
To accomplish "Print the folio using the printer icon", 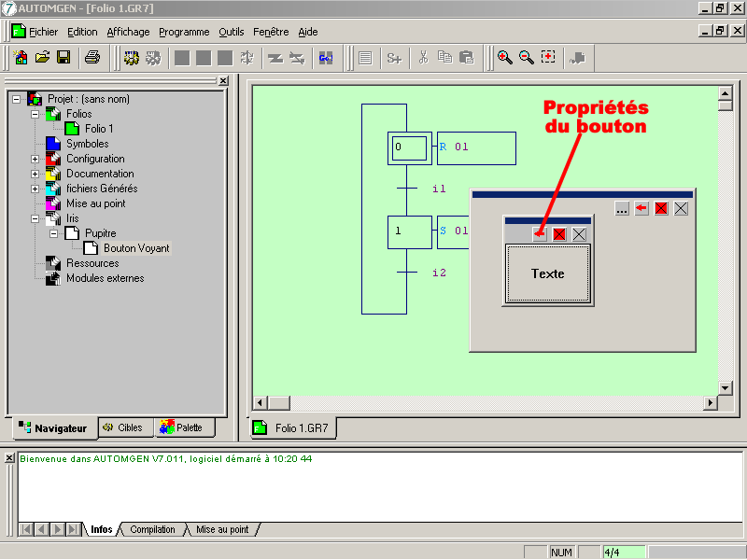I will pos(92,58).
